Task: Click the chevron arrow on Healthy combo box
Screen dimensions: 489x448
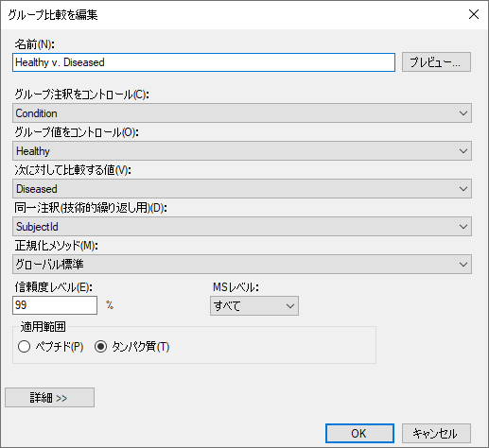Action: [x=463, y=151]
